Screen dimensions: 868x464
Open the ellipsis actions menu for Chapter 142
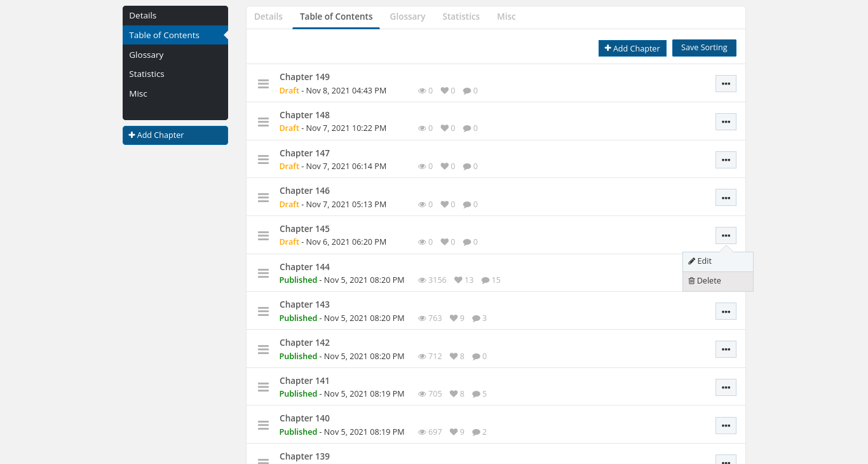(x=726, y=349)
